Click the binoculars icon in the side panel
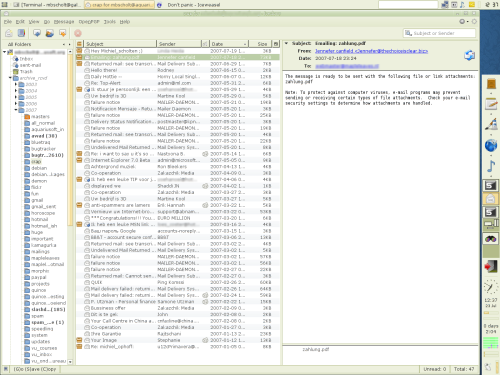This screenshot has height=375, width=500. coord(491,239)
